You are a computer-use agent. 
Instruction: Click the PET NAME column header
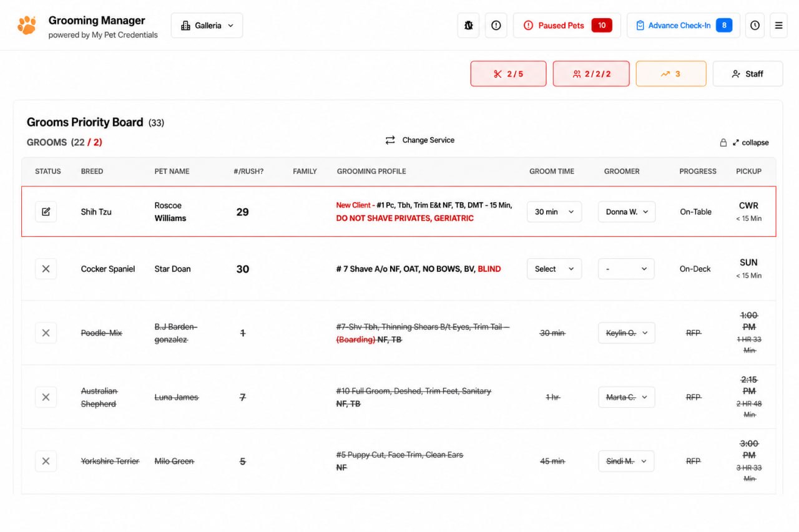172,172
